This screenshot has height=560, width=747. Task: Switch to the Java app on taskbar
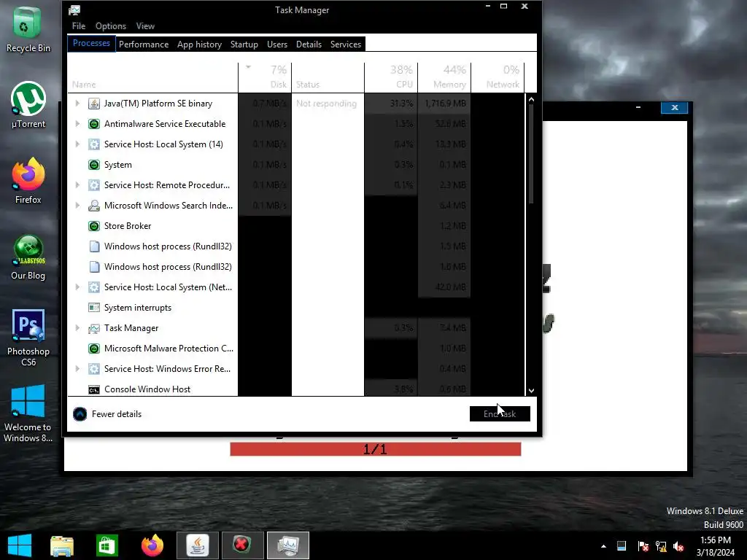click(x=197, y=545)
